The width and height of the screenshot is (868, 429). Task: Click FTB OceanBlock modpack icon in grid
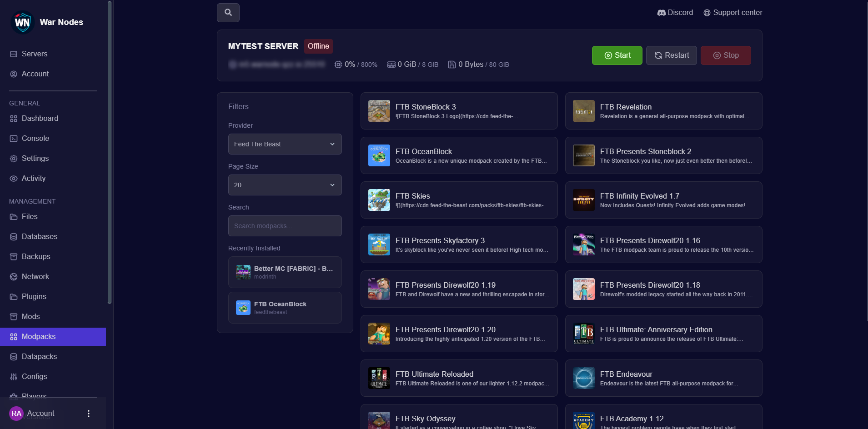point(379,155)
